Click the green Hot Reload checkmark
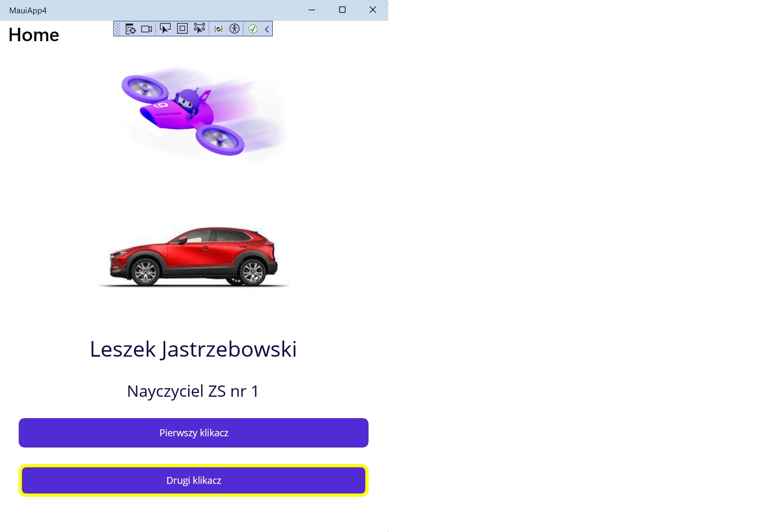This screenshot has width=782, height=532. point(253,29)
